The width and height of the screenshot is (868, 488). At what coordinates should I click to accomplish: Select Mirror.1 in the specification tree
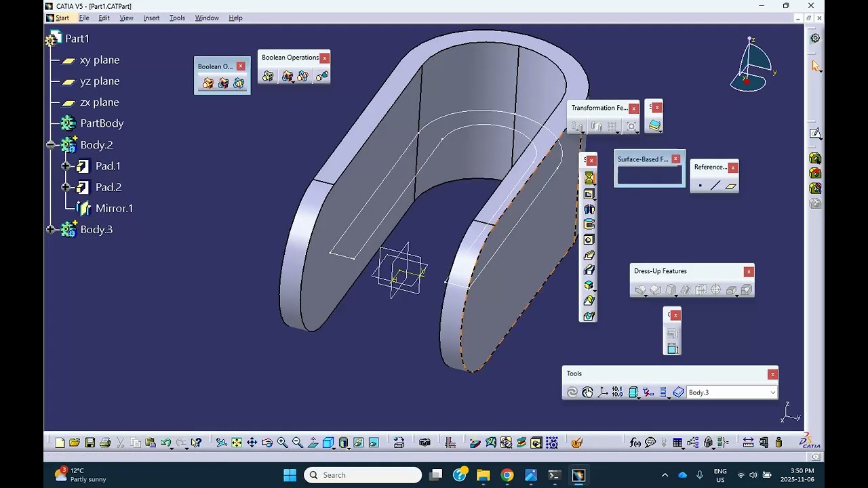114,208
